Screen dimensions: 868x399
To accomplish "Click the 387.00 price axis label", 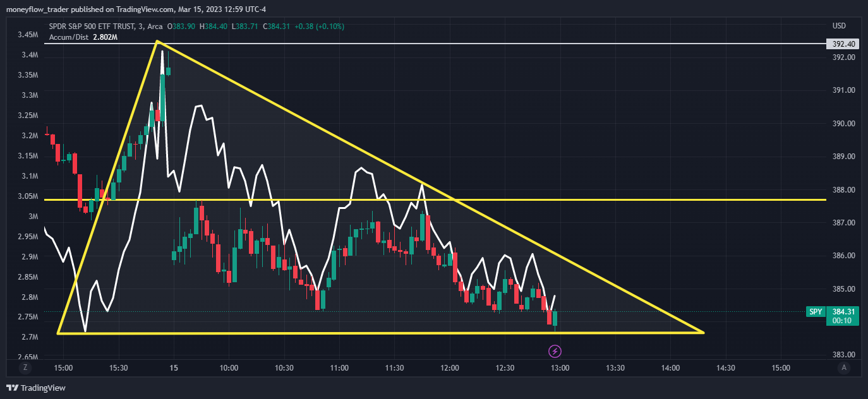I will coord(843,223).
